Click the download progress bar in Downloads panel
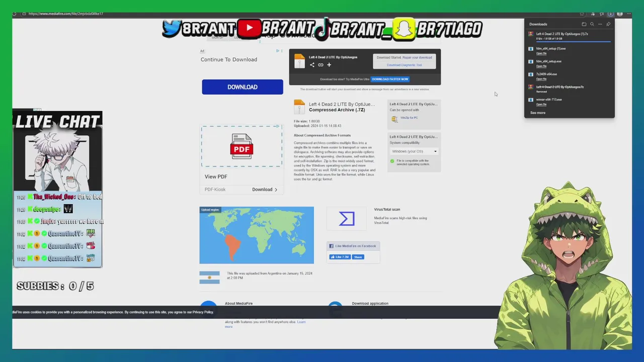 (574, 42)
